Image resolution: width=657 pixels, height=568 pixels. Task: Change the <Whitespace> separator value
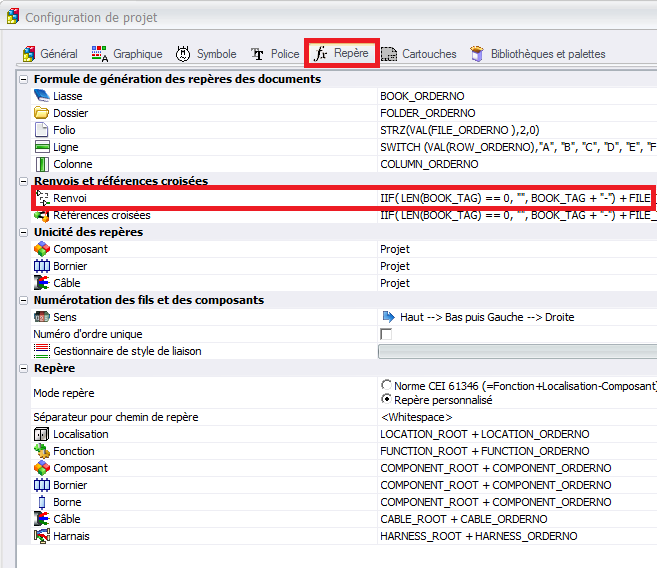coord(416,417)
